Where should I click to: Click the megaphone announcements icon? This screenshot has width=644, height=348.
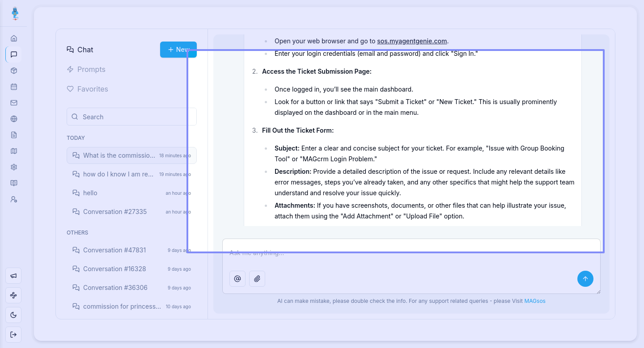pos(13,276)
